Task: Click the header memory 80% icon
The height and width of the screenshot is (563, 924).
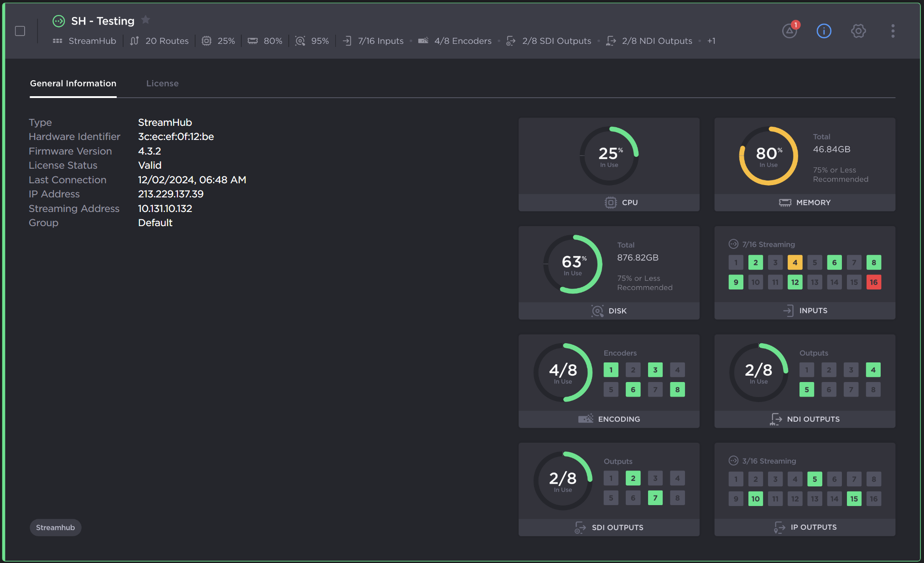Action: [x=253, y=41]
